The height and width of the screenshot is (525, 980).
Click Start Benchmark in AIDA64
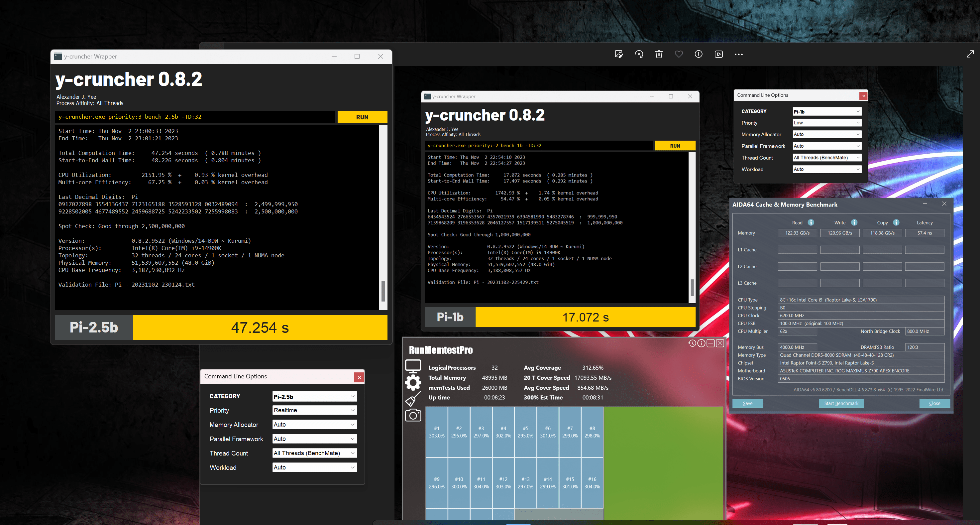click(x=841, y=403)
